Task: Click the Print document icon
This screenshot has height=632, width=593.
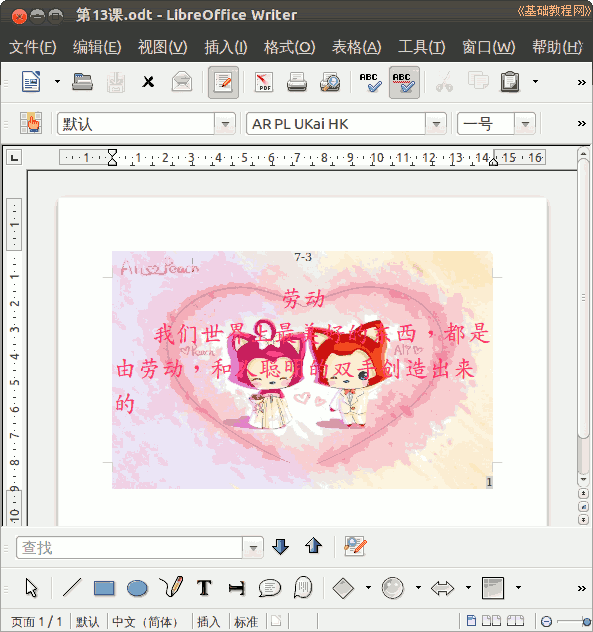Action: [x=297, y=82]
